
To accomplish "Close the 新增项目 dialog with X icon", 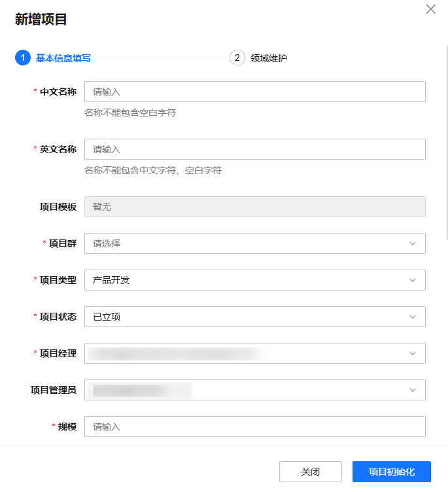I will point(431,9).
